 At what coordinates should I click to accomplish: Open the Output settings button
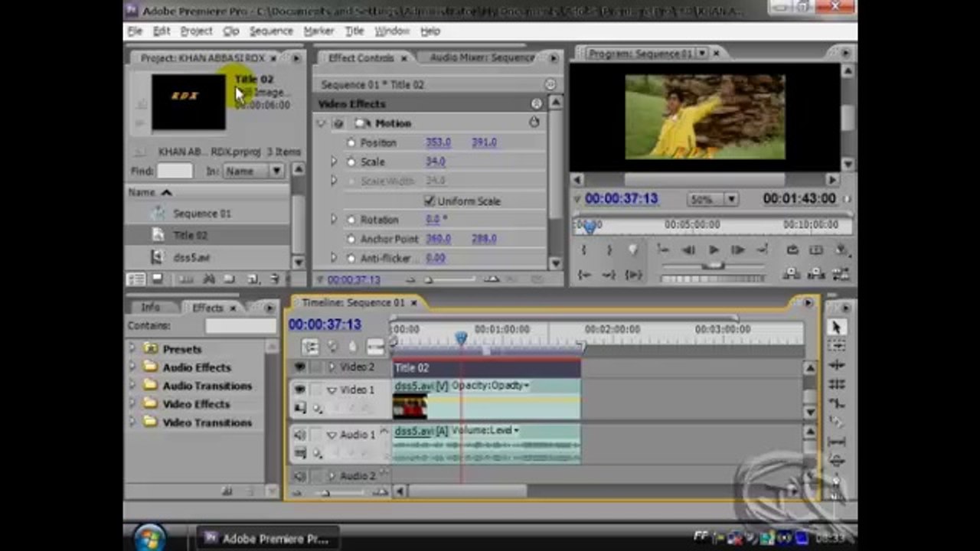coord(841,249)
